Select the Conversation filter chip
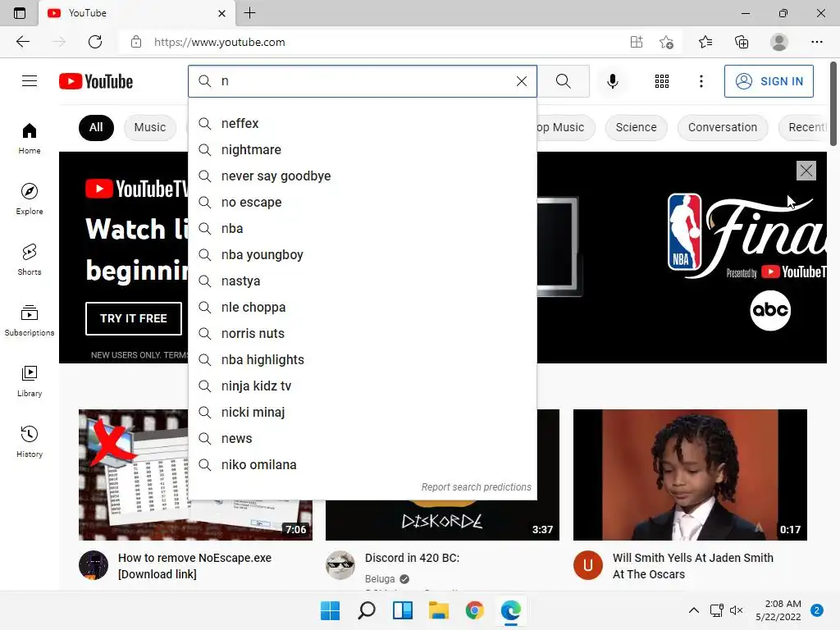This screenshot has height=630, width=840. (x=722, y=127)
